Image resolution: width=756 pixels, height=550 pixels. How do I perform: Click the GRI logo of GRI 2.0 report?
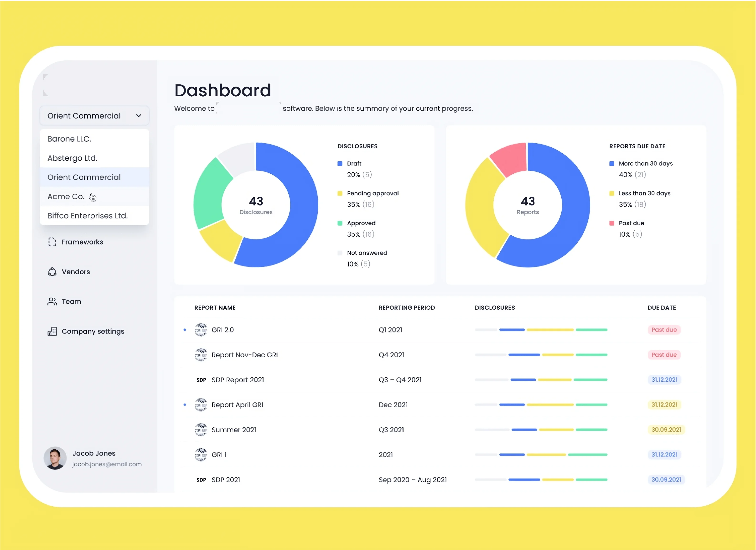[201, 330]
